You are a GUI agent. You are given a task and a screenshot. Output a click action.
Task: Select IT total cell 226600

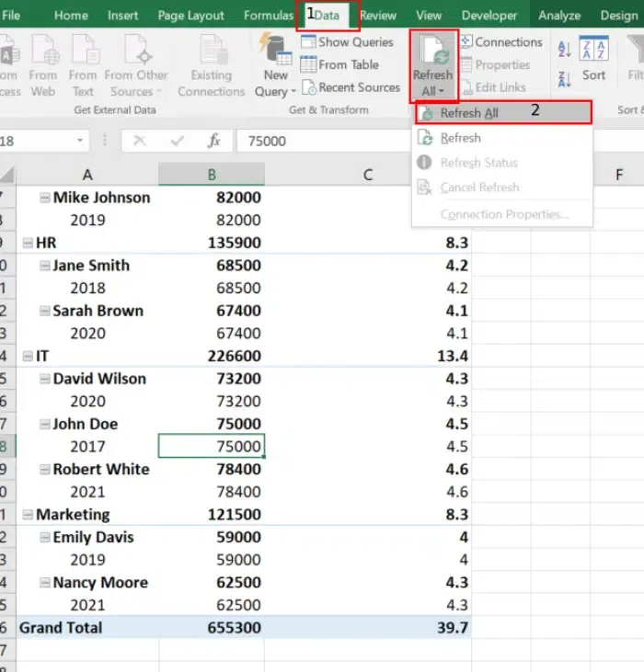(212, 356)
